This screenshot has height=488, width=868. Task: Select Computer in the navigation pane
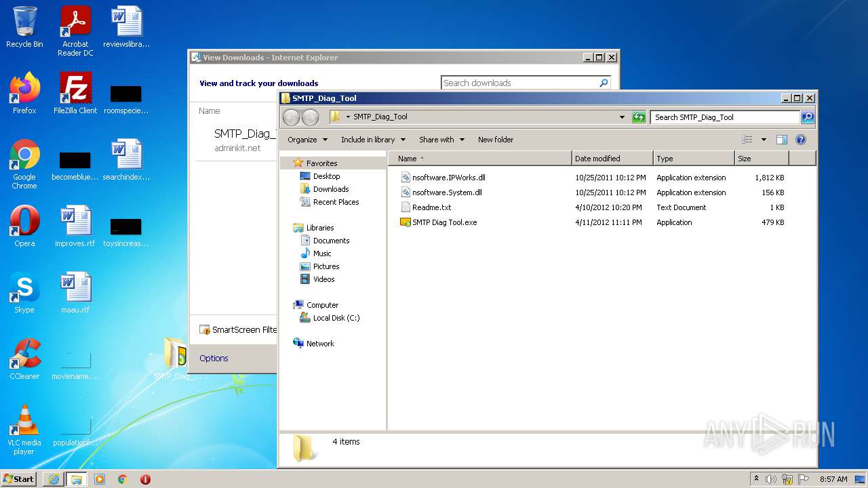[x=322, y=305]
